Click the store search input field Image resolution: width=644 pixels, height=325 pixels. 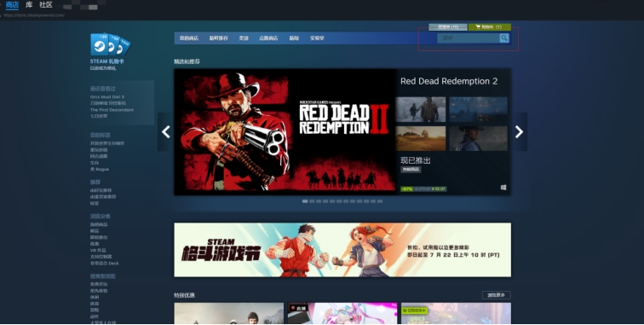tap(469, 38)
